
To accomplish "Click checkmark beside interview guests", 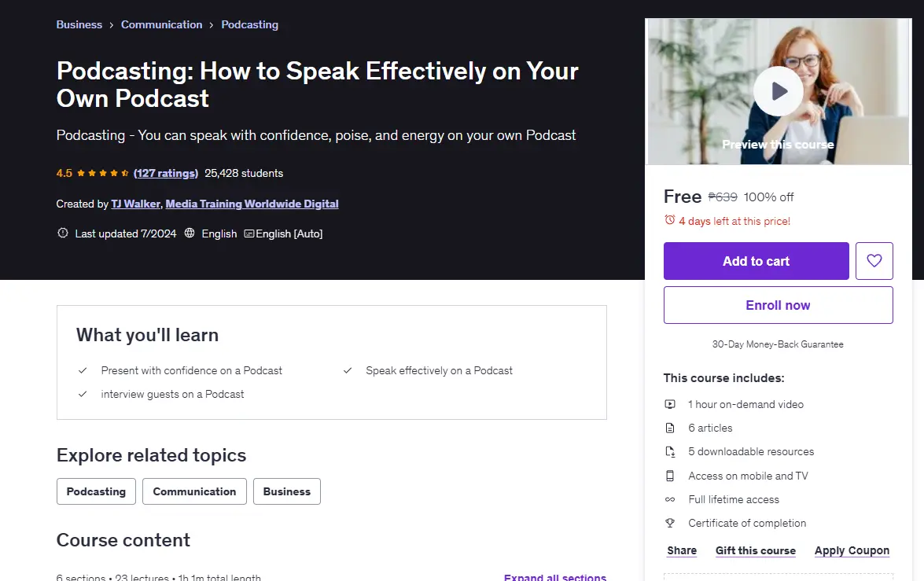I will pos(83,394).
